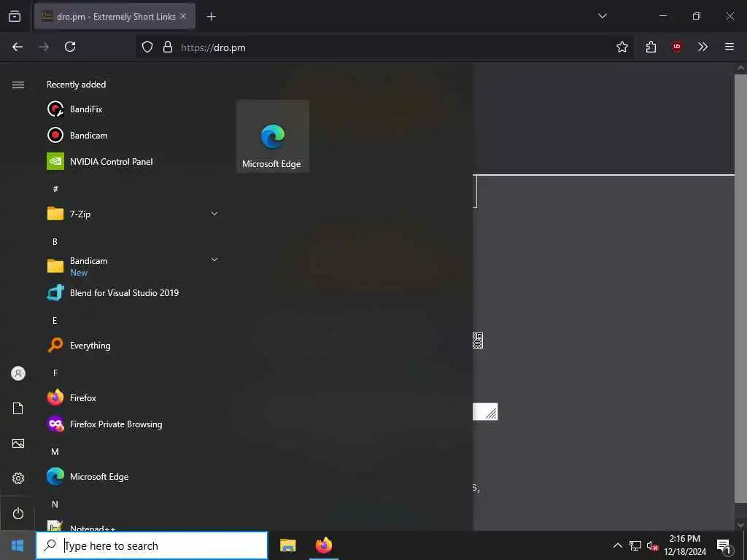Click the F letter group header
The height and width of the screenshot is (560, 747).
[x=55, y=373]
